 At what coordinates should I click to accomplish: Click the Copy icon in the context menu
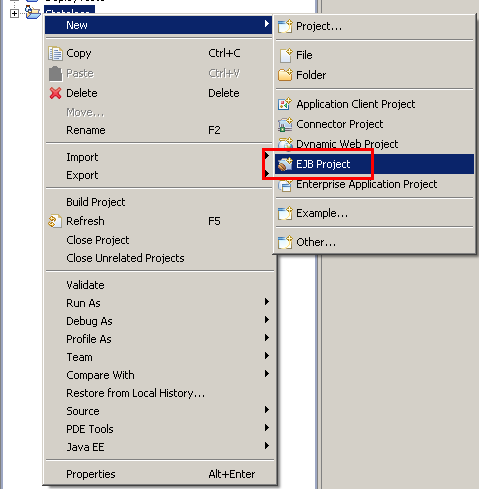point(55,53)
